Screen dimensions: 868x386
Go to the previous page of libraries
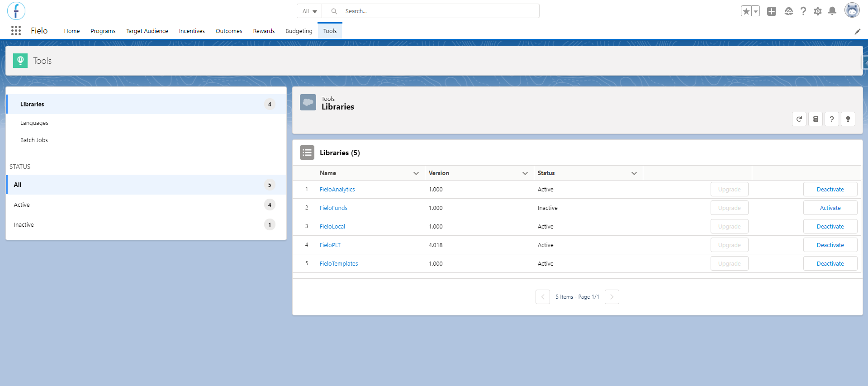pos(543,297)
